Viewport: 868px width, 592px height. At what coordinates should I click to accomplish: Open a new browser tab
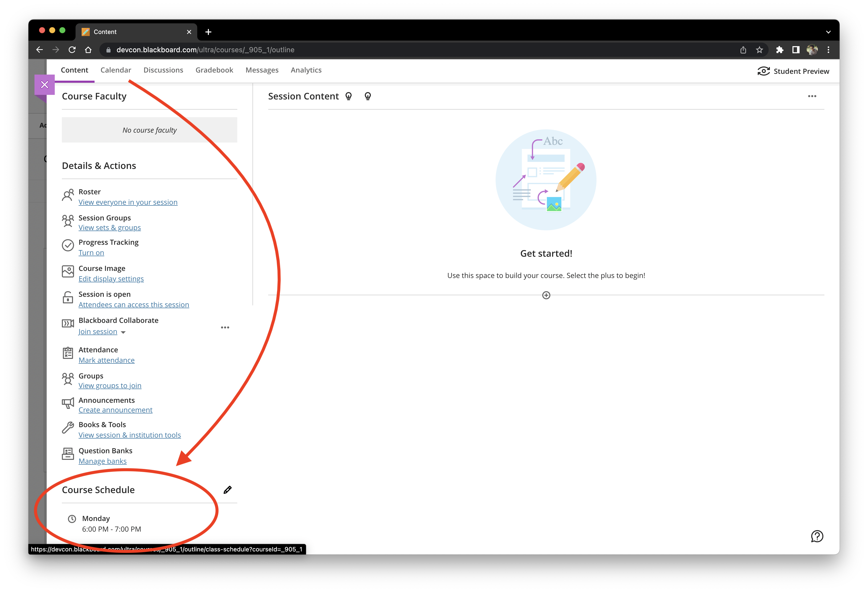pos(208,32)
